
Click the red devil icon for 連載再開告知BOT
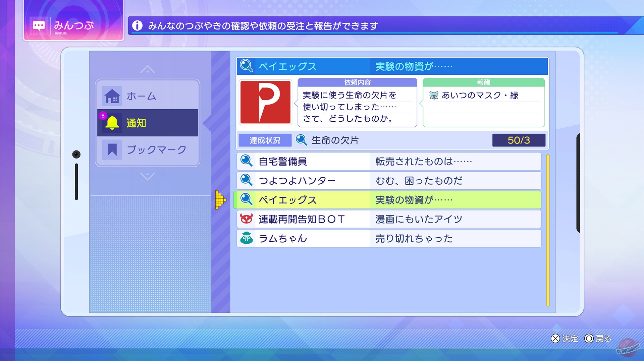[x=247, y=219]
